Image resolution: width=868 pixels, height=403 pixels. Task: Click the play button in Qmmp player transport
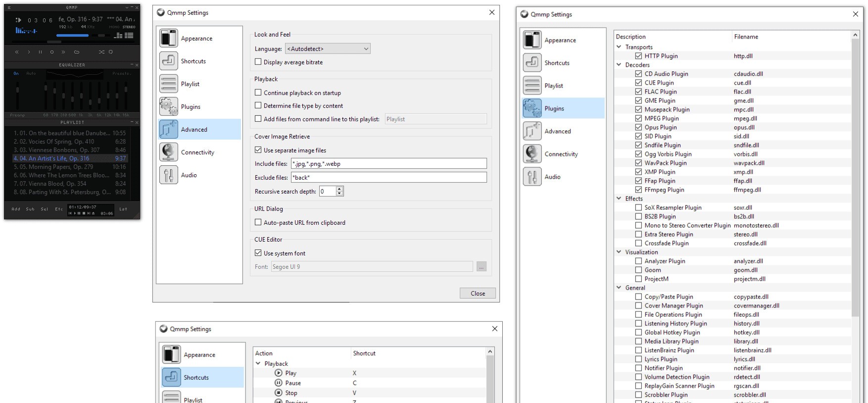pos(29,52)
